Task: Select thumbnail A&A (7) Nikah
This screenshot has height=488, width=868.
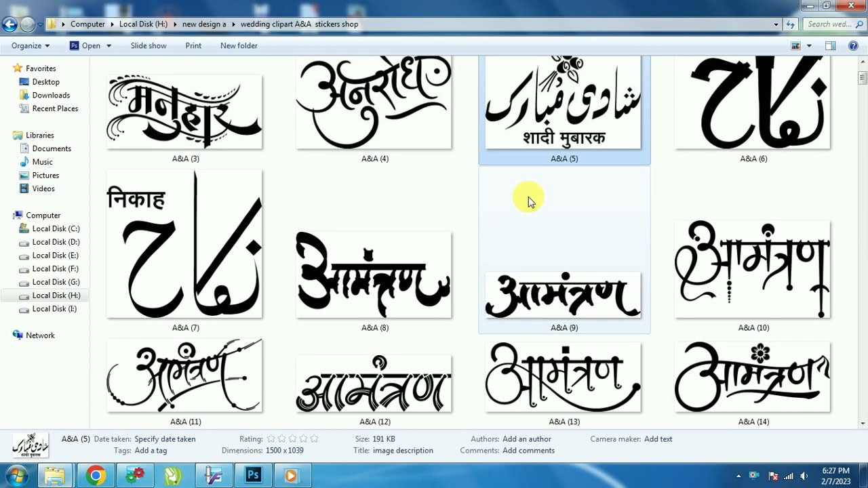Action: 184,244
